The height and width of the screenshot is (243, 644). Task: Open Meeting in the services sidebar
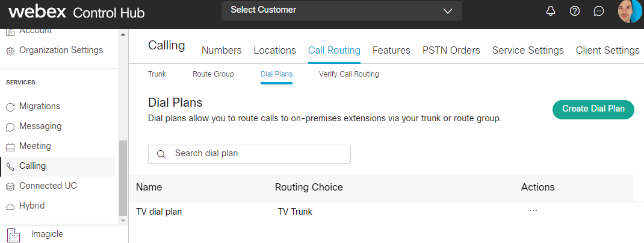pos(35,147)
